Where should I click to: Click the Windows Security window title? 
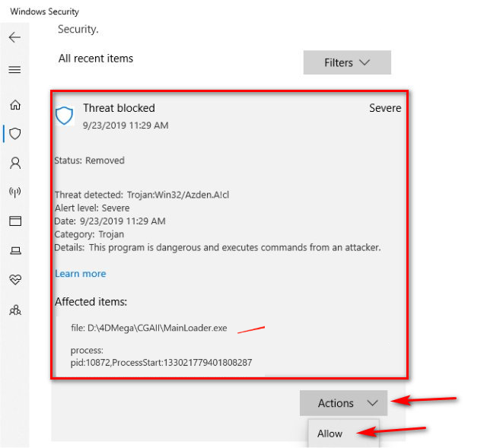[44, 11]
